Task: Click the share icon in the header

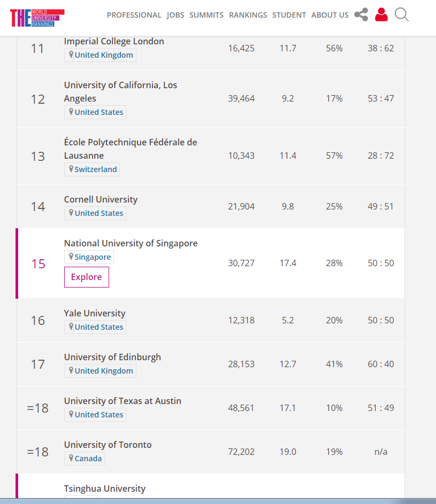Action: [x=361, y=14]
